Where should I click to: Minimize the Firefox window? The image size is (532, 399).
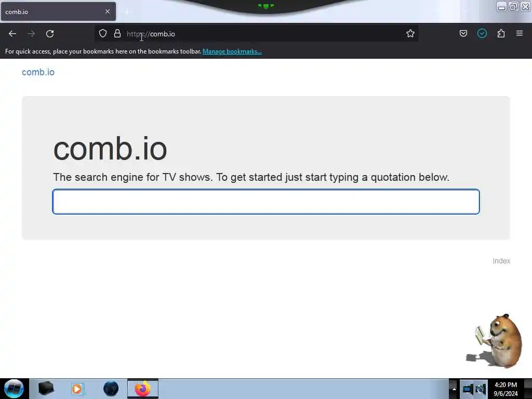pos(501,6)
